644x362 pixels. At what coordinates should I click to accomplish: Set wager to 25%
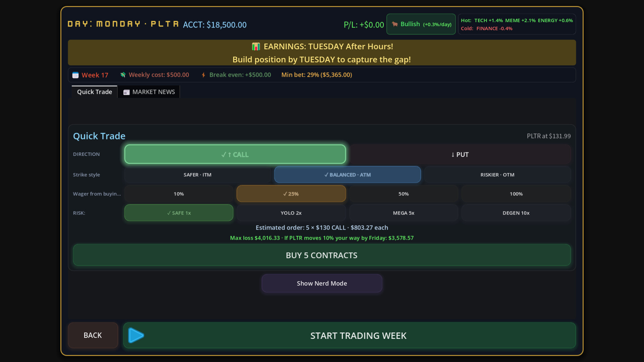tap(291, 194)
